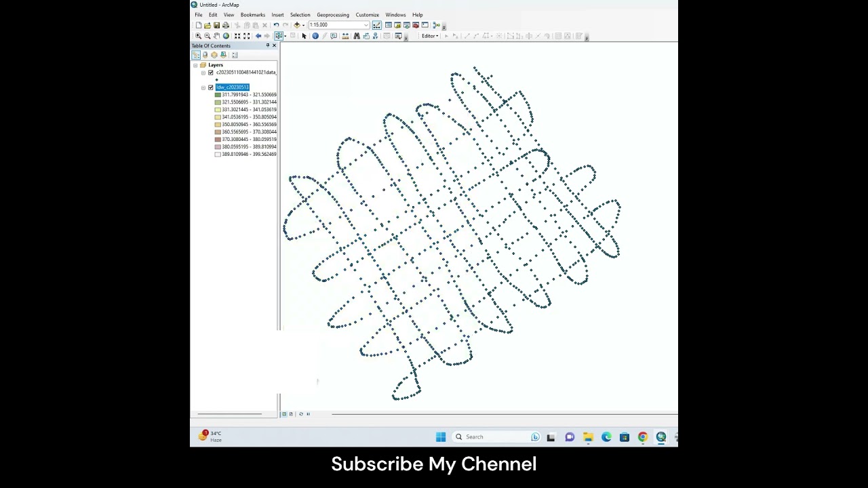Open the Table Of Contents window icon

(x=389, y=25)
